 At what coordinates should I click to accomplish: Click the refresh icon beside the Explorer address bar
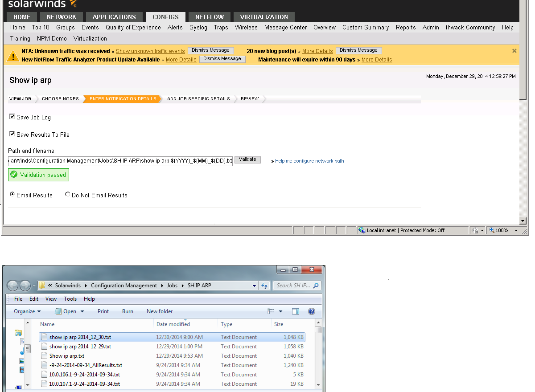point(264,286)
